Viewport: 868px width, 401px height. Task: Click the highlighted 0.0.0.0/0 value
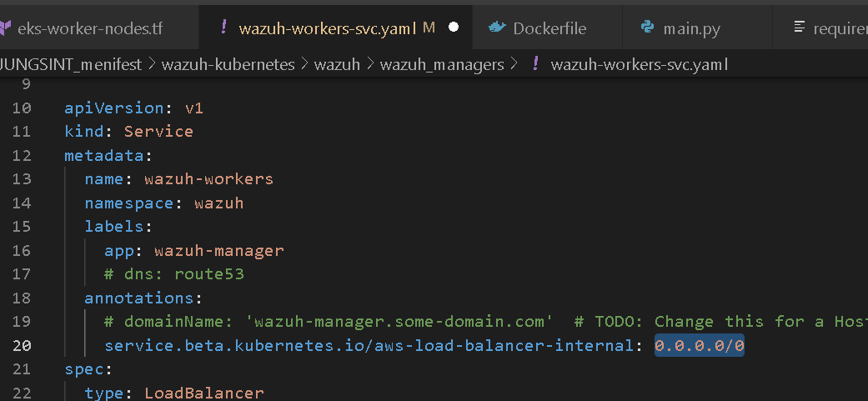click(x=700, y=346)
